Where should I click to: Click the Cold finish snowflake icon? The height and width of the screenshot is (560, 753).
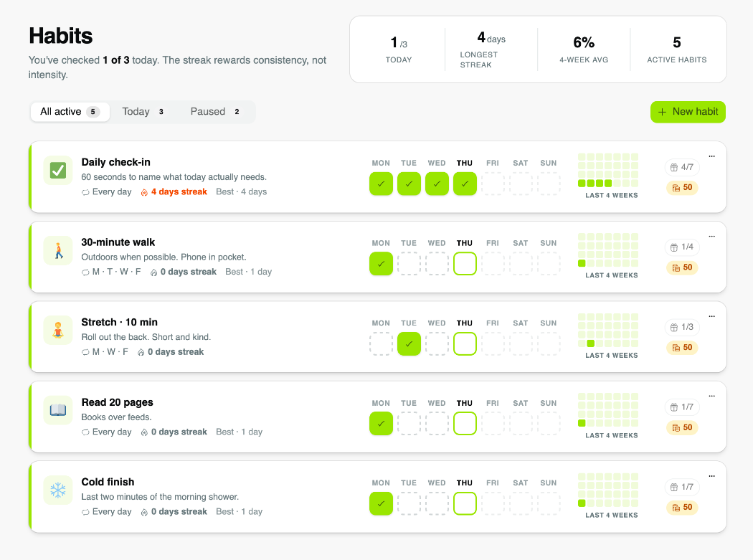[58, 490]
